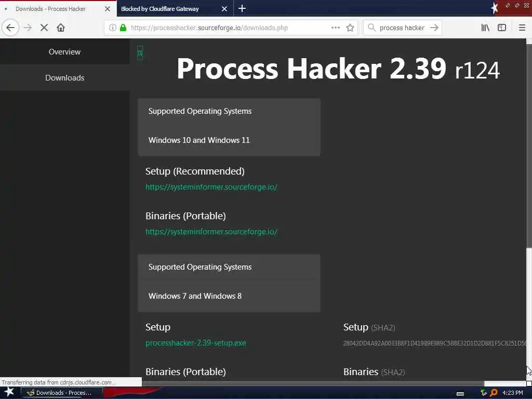Toggle the sidebar view icon

coord(502,28)
